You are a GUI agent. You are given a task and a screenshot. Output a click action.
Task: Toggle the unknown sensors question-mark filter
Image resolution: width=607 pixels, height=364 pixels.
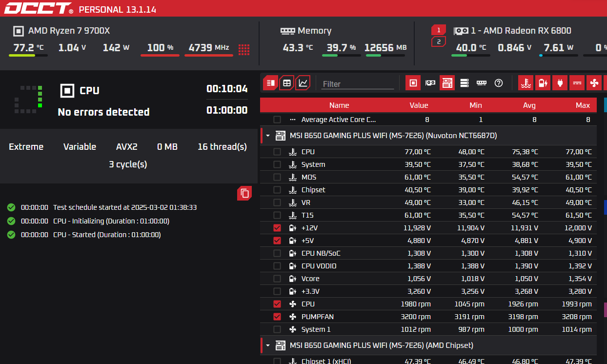[x=499, y=83]
